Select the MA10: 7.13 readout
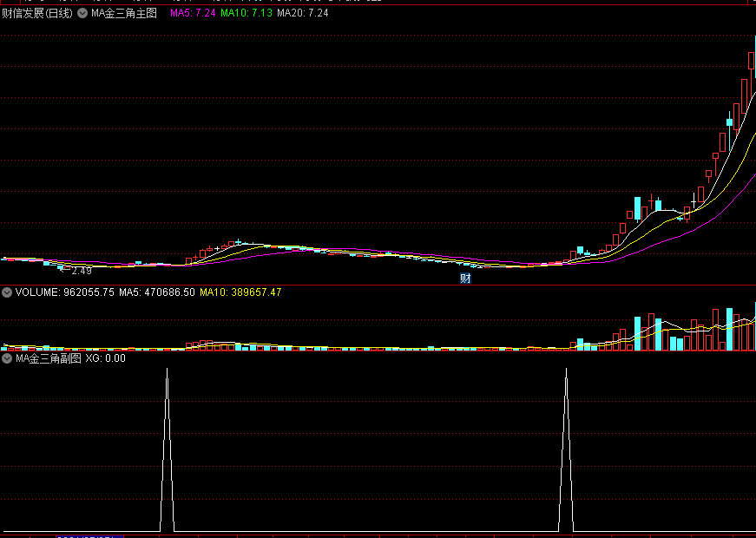 coord(247,13)
